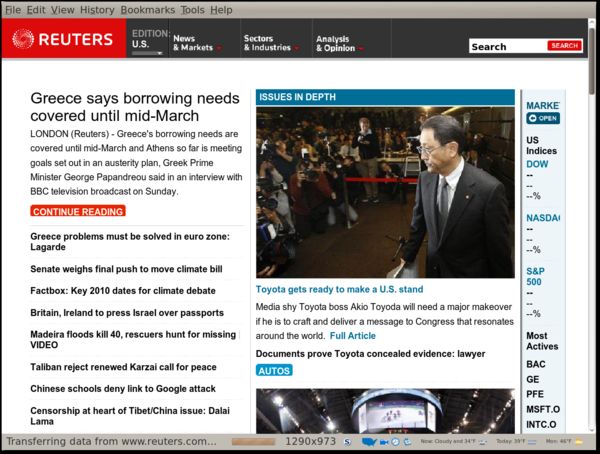
Task: Click the PFE stock ticker
Action: [x=535, y=394]
